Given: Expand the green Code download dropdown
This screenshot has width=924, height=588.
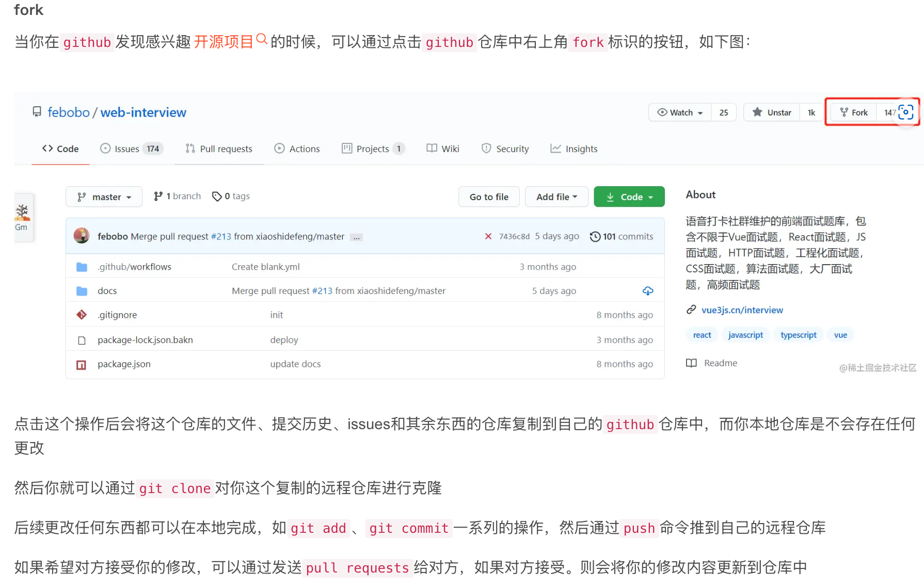Looking at the screenshot, I should (629, 197).
